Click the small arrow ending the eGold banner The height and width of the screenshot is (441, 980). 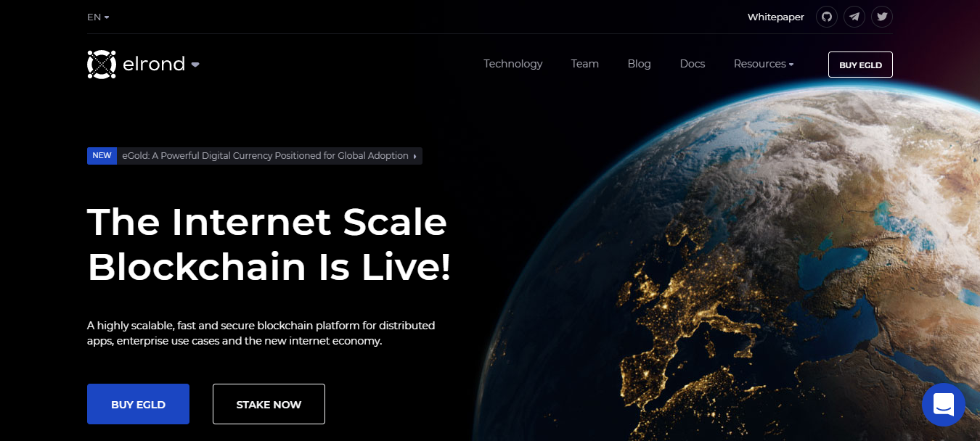click(x=415, y=156)
